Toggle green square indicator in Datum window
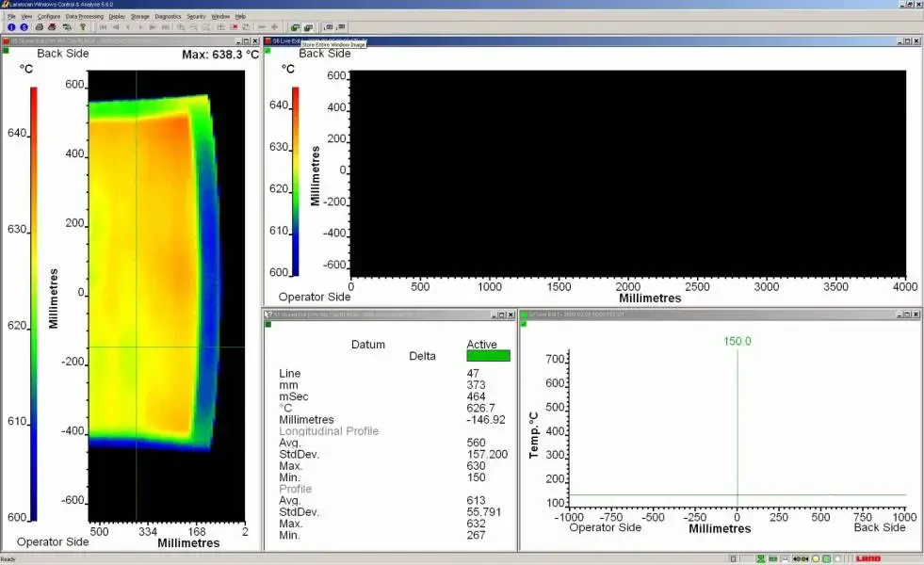The image size is (924, 565). click(267, 325)
